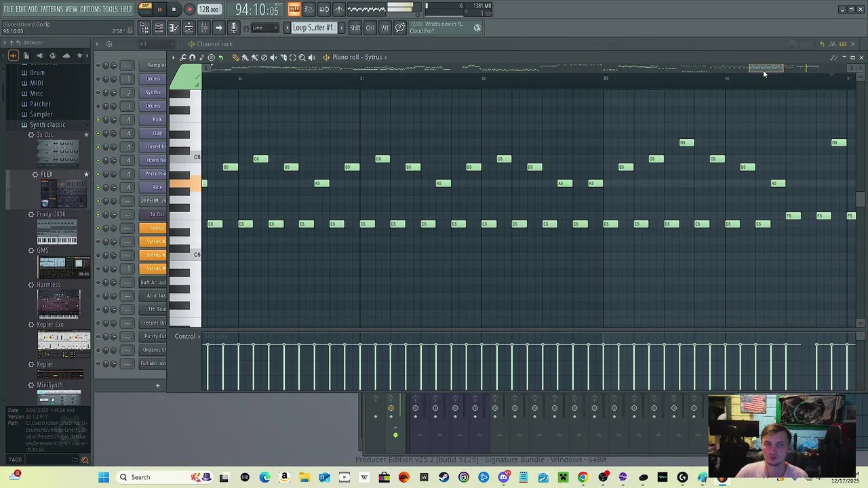Click the Fruity DX10 thumbnail

(58, 230)
